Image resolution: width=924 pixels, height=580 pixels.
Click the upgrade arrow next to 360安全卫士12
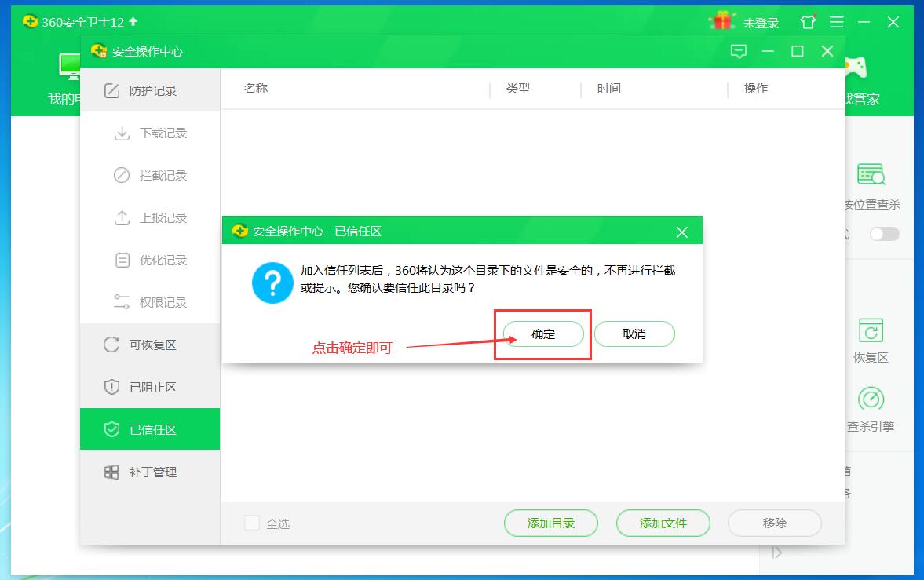click(133, 22)
